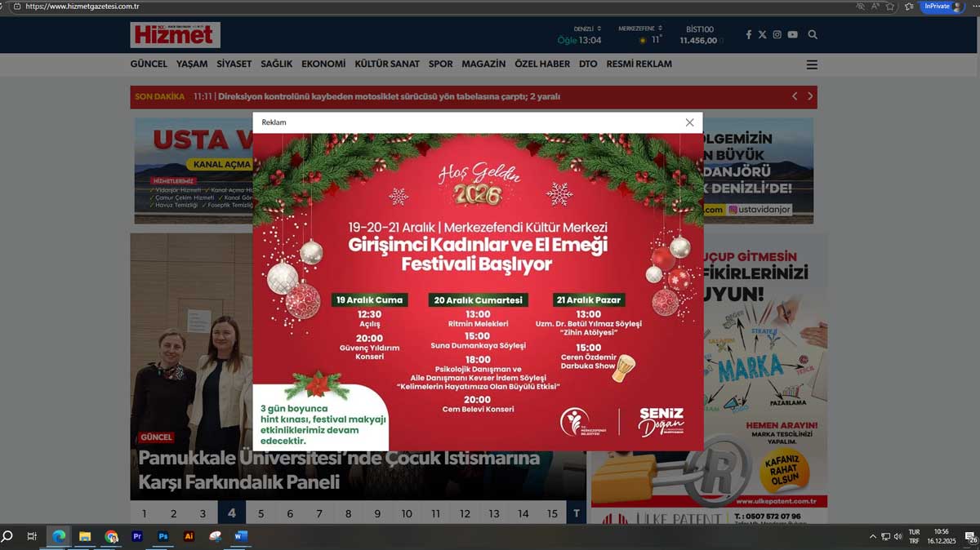980x550 pixels.
Task: Open the Instagram social icon
Action: point(777,35)
